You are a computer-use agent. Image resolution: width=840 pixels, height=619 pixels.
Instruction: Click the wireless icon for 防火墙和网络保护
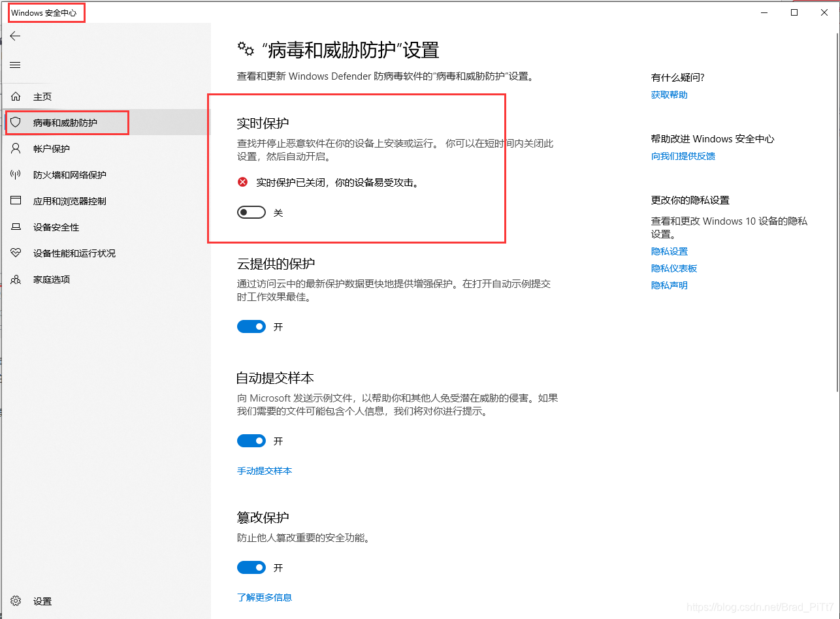pyautogui.click(x=16, y=174)
